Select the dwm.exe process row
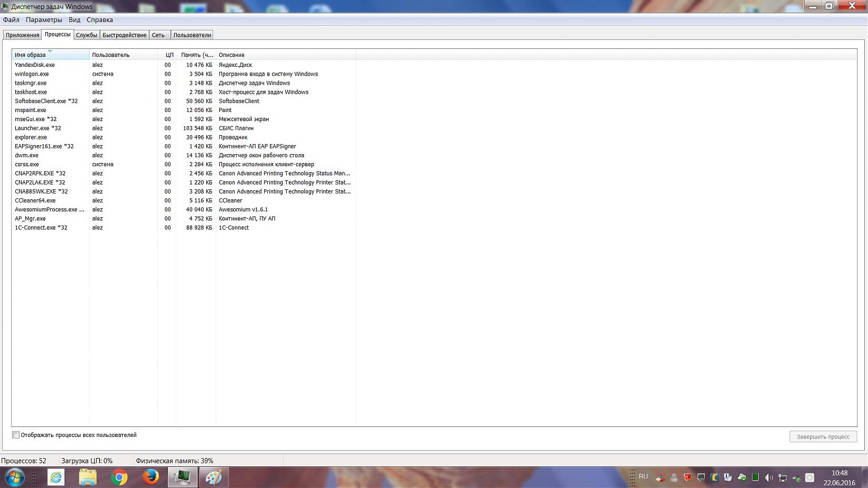The image size is (868, 488). [x=184, y=156]
